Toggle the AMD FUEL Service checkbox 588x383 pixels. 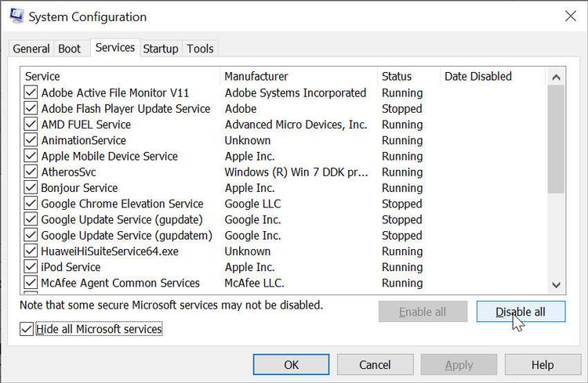coord(31,125)
